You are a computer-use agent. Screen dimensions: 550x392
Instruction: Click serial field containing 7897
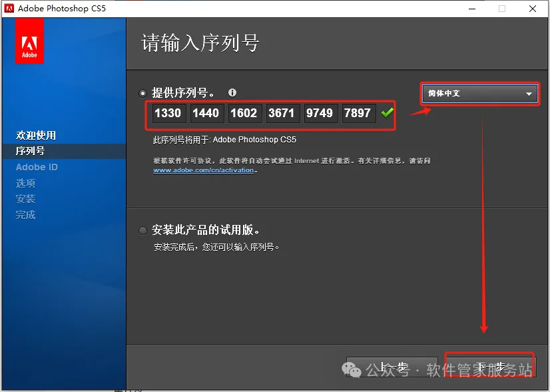coord(358,113)
